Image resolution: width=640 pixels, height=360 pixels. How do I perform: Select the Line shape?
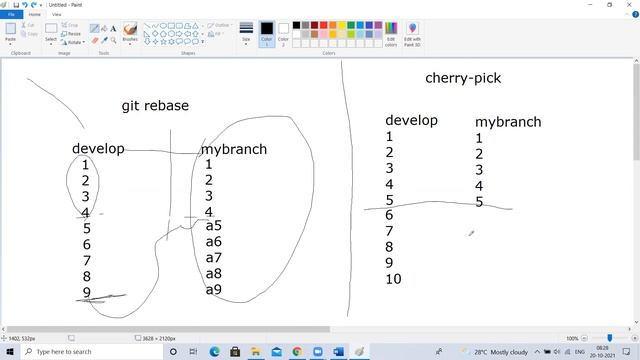147,26
